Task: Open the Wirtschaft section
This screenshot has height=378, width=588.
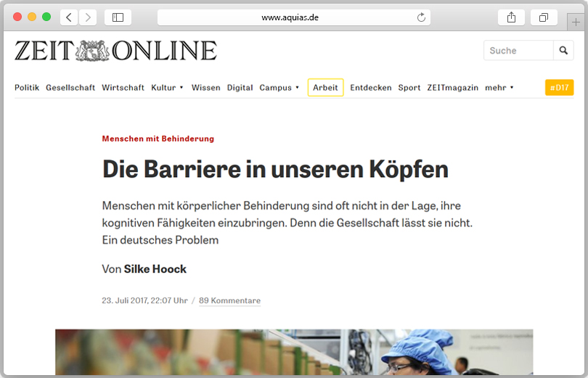Action: pos(123,87)
